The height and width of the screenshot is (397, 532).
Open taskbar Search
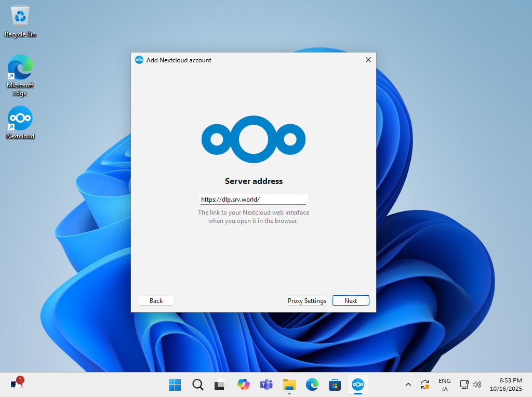pos(197,385)
